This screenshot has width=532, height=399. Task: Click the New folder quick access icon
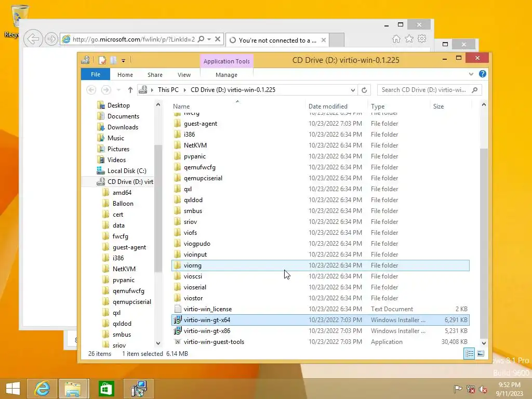[113, 60]
